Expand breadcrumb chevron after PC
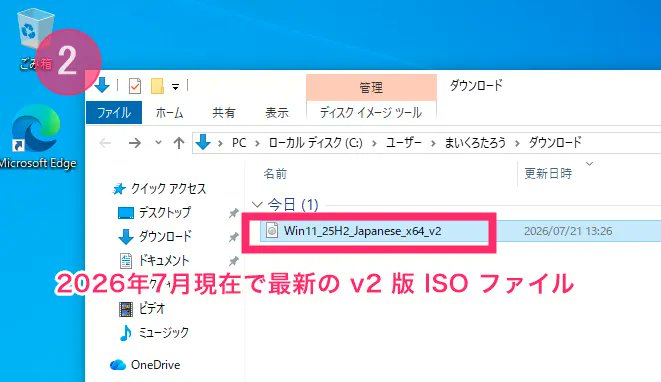Image resolution: width=661 pixels, height=382 pixels. [x=257, y=143]
